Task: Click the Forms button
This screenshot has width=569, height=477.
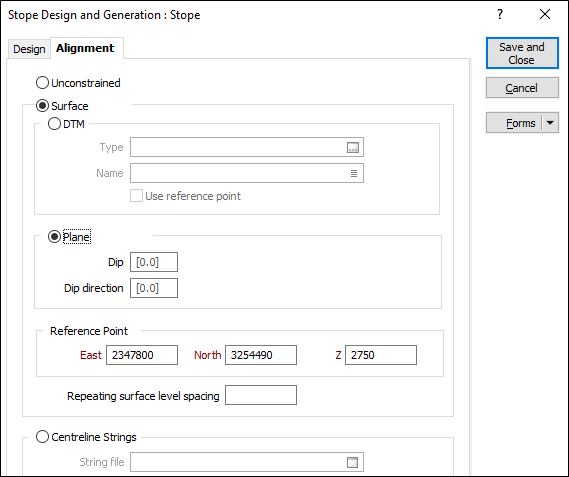Action: (515, 123)
